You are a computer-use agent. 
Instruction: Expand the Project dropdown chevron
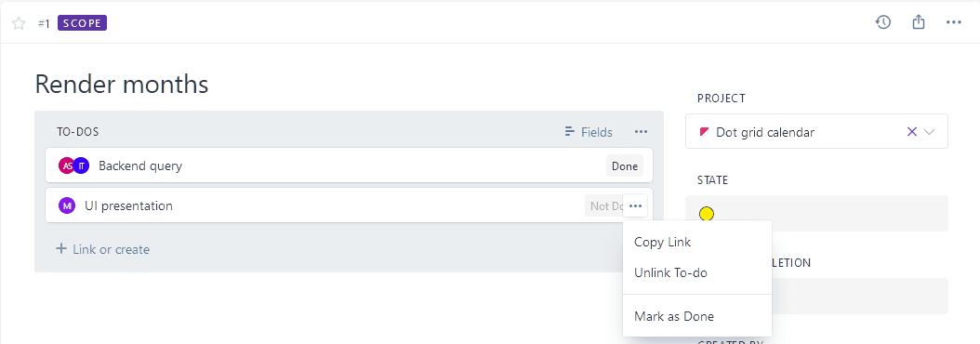[930, 132]
